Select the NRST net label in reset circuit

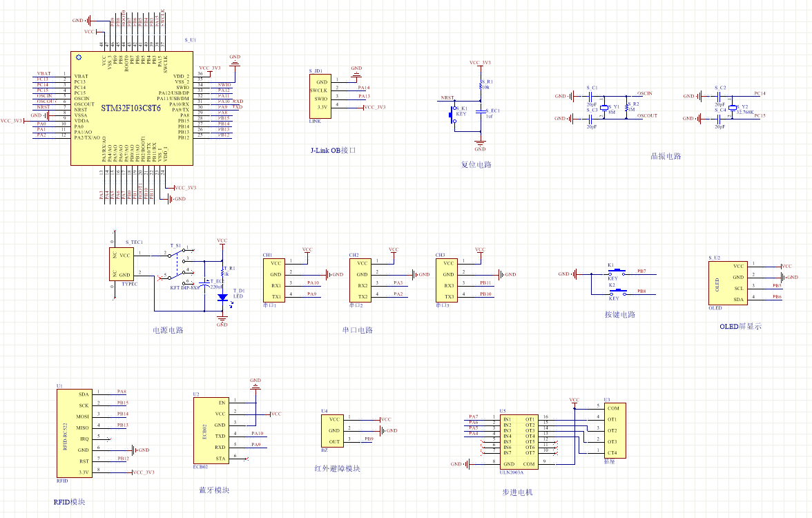click(447, 97)
